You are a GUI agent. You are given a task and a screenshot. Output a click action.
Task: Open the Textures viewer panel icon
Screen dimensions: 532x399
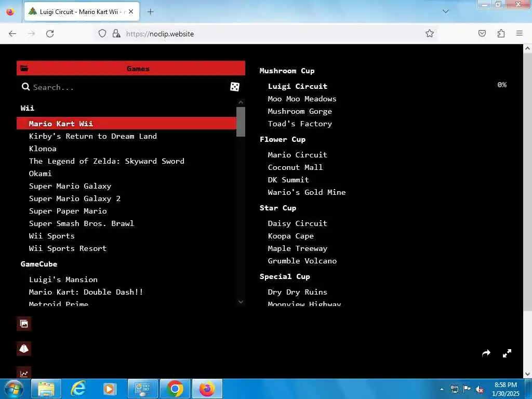24,324
